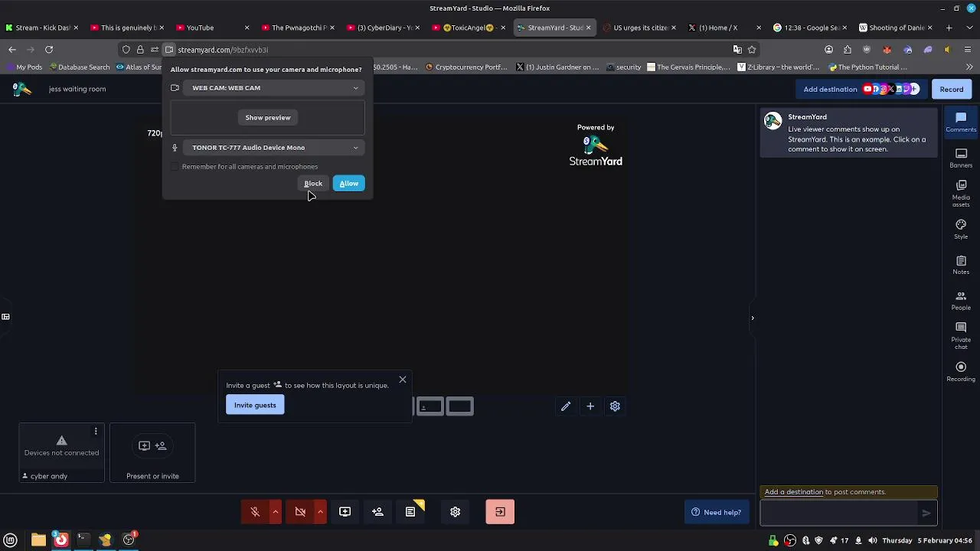Open layout settings gear below stage
Screen dimensions: 980x551
(615, 406)
